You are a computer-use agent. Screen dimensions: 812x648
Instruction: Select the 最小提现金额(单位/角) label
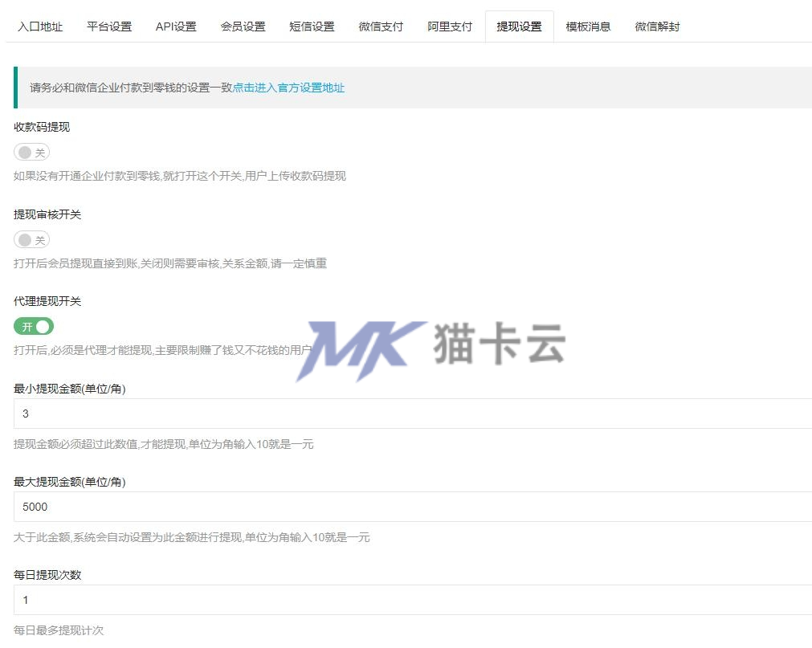coord(69,389)
